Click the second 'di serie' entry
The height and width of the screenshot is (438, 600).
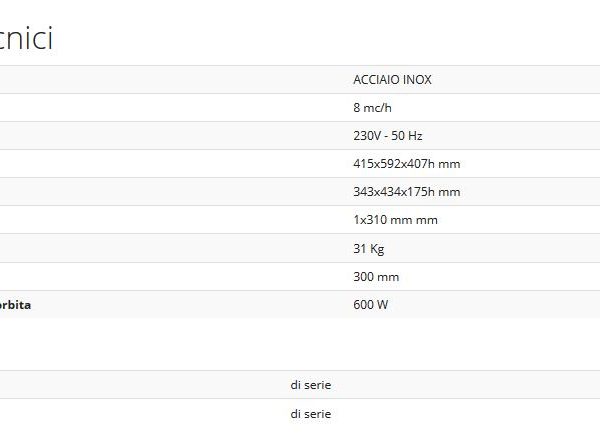[311, 414]
